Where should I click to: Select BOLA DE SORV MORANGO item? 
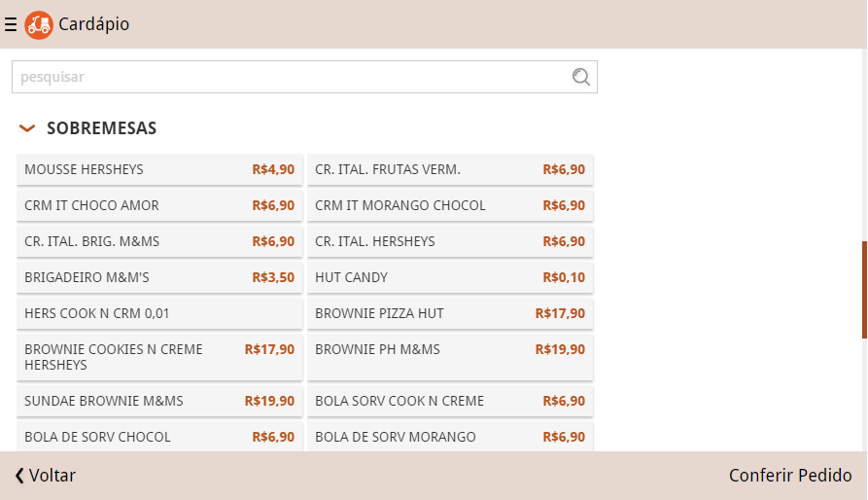(450, 437)
